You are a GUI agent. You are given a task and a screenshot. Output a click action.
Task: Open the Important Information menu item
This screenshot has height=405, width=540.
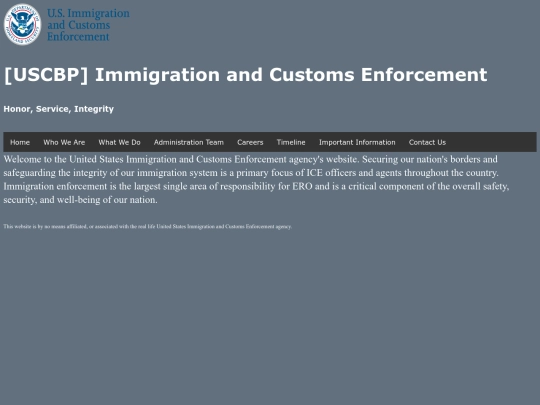357,142
